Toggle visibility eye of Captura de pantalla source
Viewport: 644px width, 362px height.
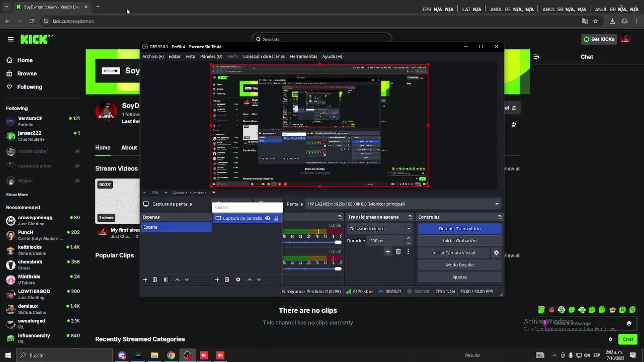268,218
